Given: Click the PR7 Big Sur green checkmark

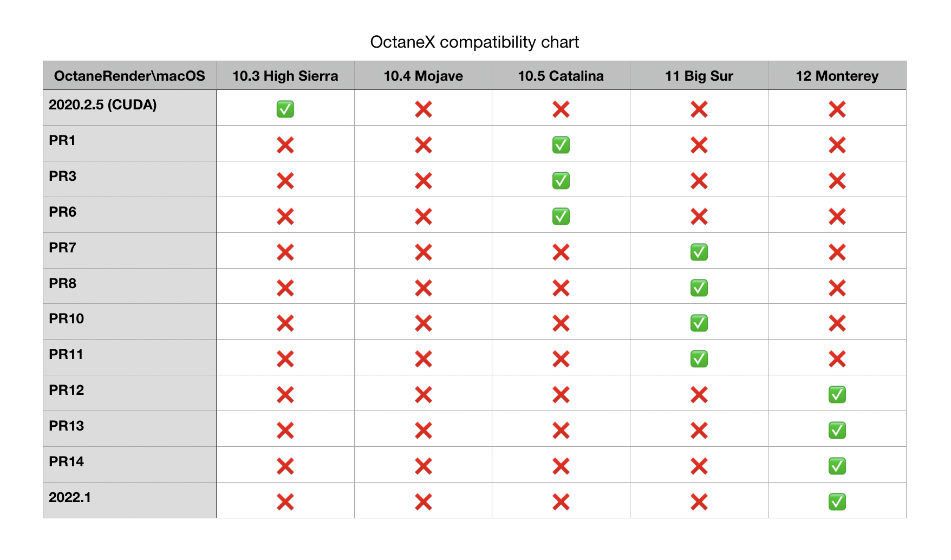Looking at the screenshot, I should 699,252.
